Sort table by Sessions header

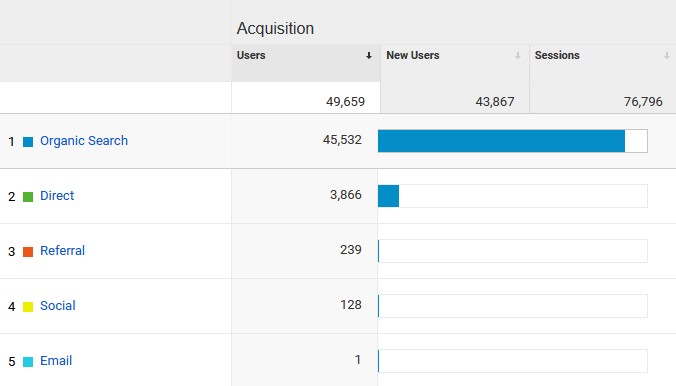coord(557,56)
